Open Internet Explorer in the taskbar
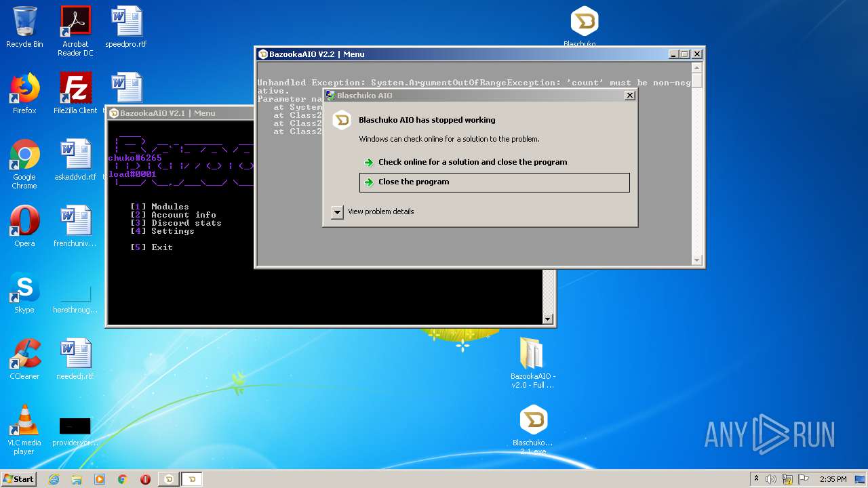This screenshot has height=488, width=868. pyautogui.click(x=54, y=479)
